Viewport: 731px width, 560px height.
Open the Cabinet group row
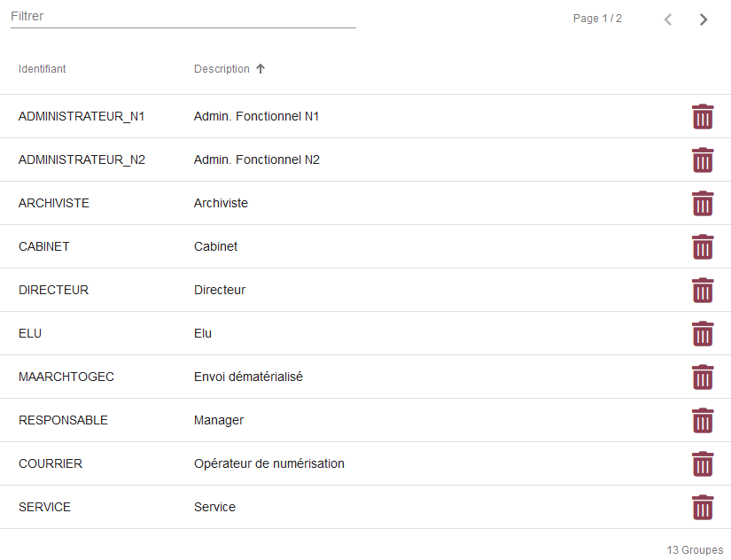coord(215,246)
